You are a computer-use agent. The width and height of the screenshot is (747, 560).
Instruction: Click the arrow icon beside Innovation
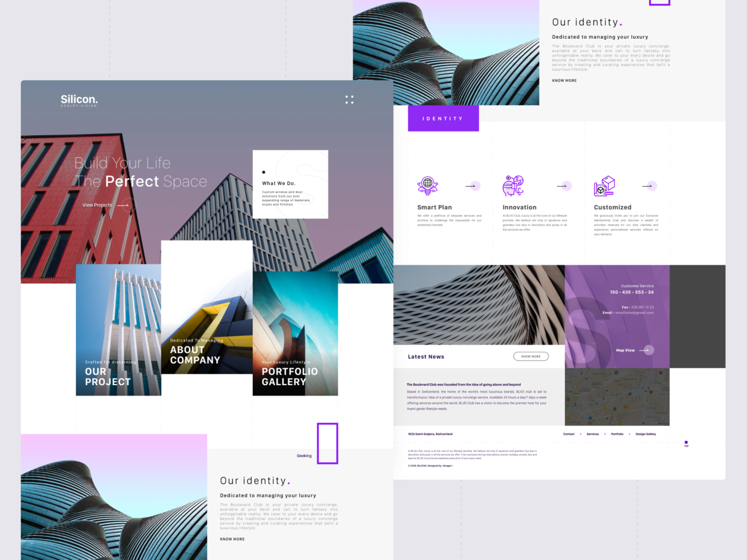coord(561,185)
